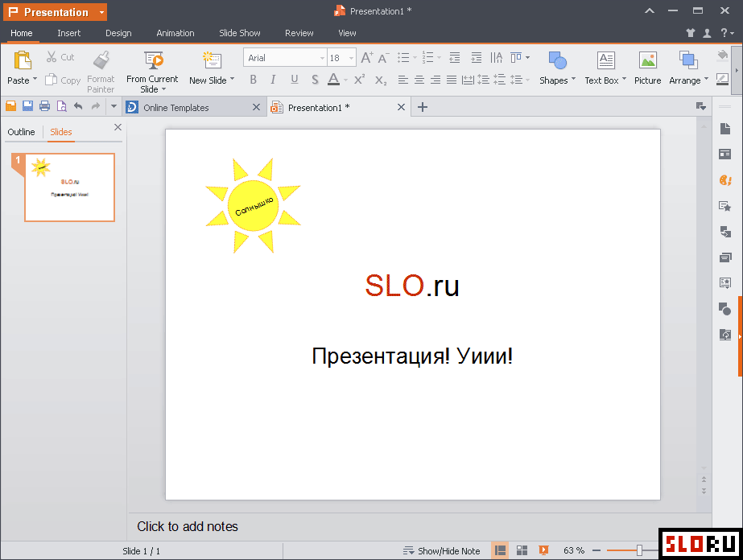Viewport: 743px width, 560px height.
Task: Click the New Slide icon
Action: point(212,60)
